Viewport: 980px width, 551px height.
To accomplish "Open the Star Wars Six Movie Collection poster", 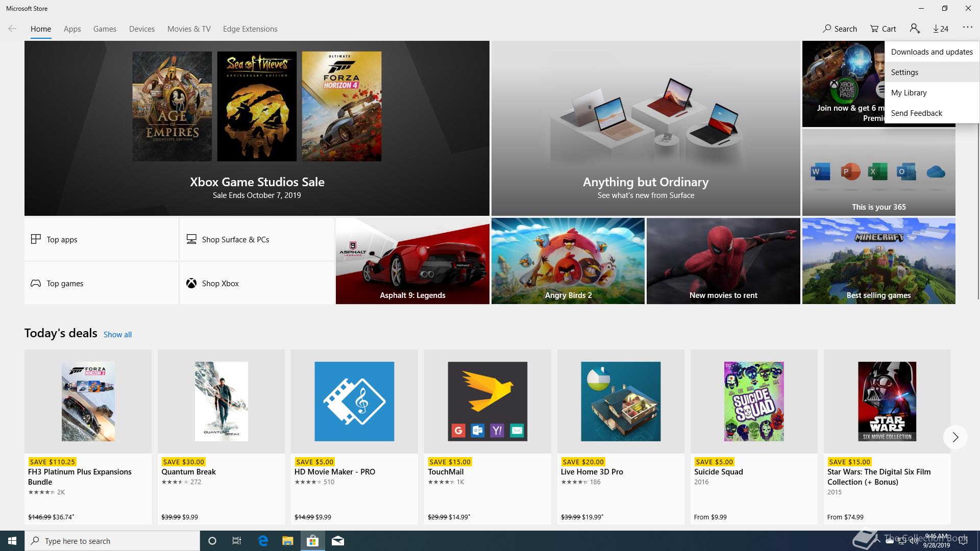I will tap(887, 402).
